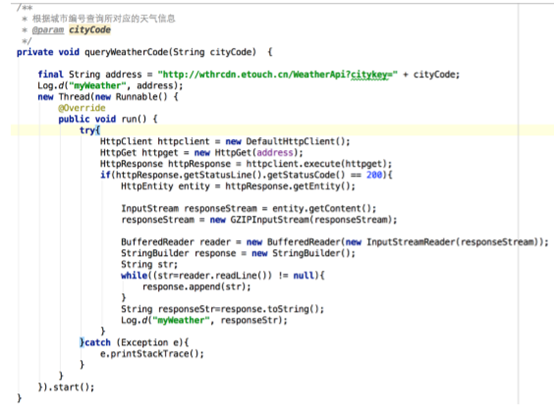
Task: Click entity.getContent() call
Action: (x=322, y=208)
